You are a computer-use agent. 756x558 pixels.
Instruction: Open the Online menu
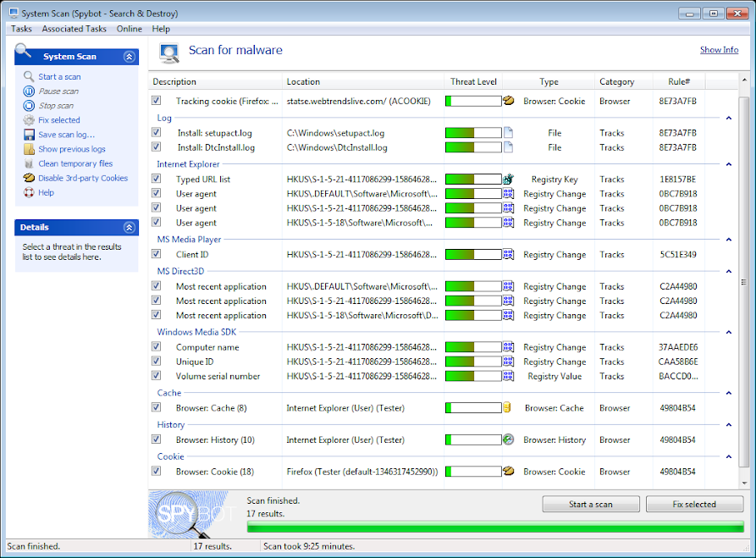click(130, 29)
